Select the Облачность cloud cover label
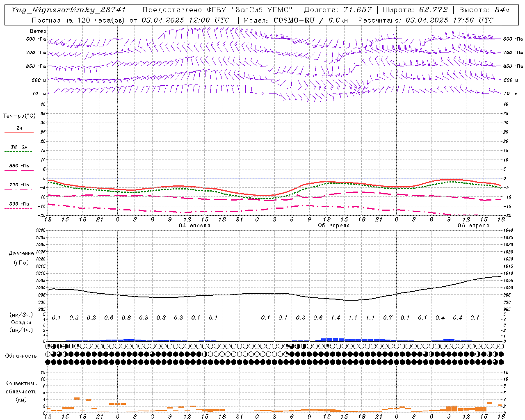This screenshot has width=525, height=420. coord(21,356)
